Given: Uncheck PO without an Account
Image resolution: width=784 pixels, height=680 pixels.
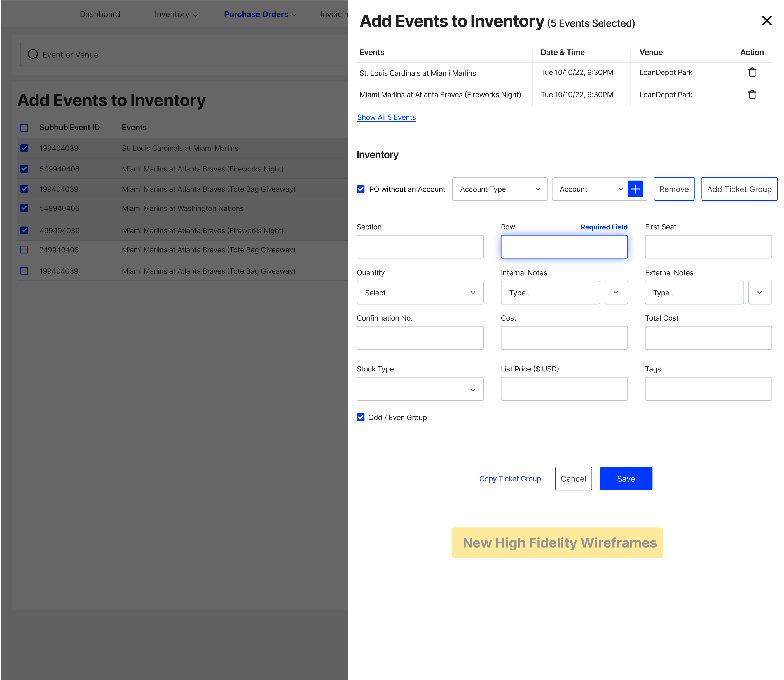Looking at the screenshot, I should point(361,189).
